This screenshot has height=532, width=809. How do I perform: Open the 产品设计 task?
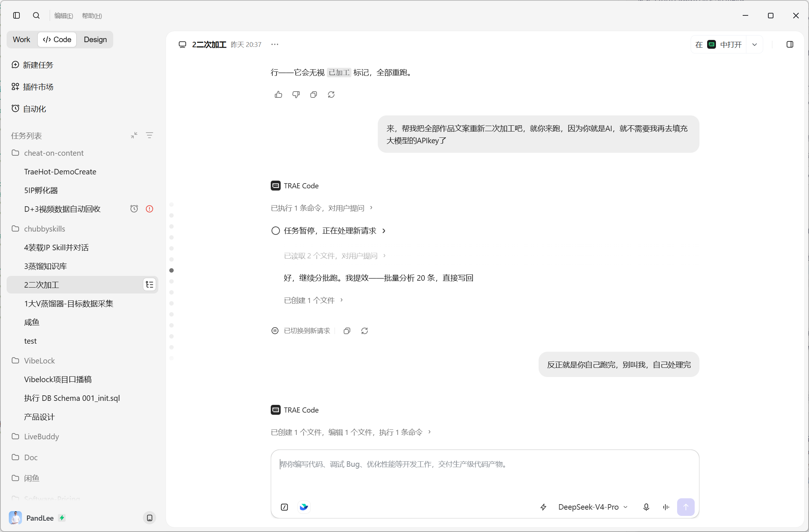[82, 417]
